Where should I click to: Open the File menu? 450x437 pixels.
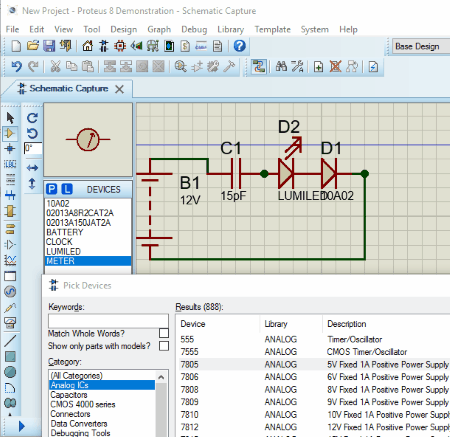[12, 29]
